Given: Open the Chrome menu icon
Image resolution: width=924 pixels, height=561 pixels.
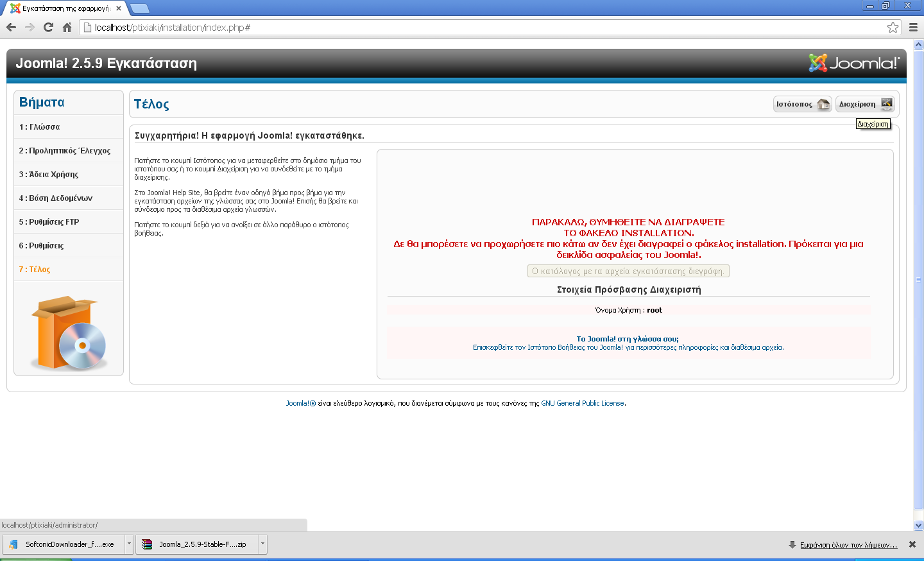Looking at the screenshot, I should coord(913,27).
